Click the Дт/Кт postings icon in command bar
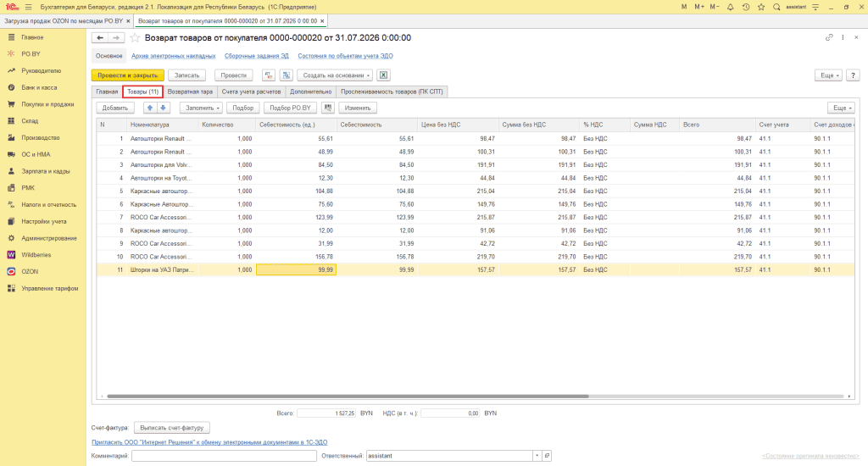Image resolution: width=868 pixels, height=466 pixels. pyautogui.click(x=269, y=75)
